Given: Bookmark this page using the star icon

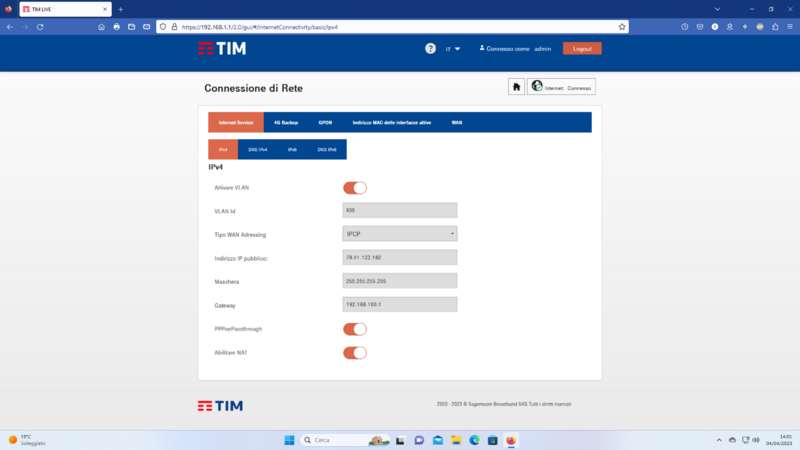Looking at the screenshot, I should (x=622, y=26).
